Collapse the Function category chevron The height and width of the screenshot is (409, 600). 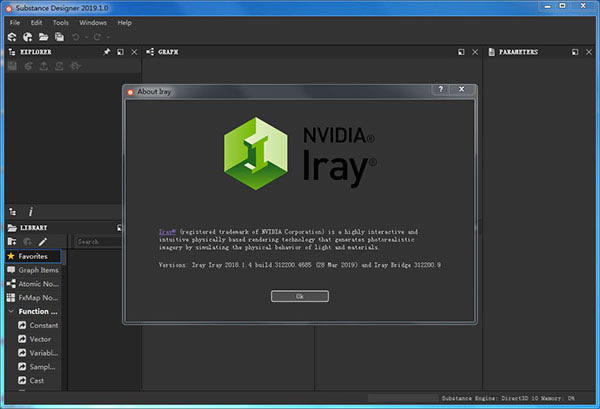[11, 311]
